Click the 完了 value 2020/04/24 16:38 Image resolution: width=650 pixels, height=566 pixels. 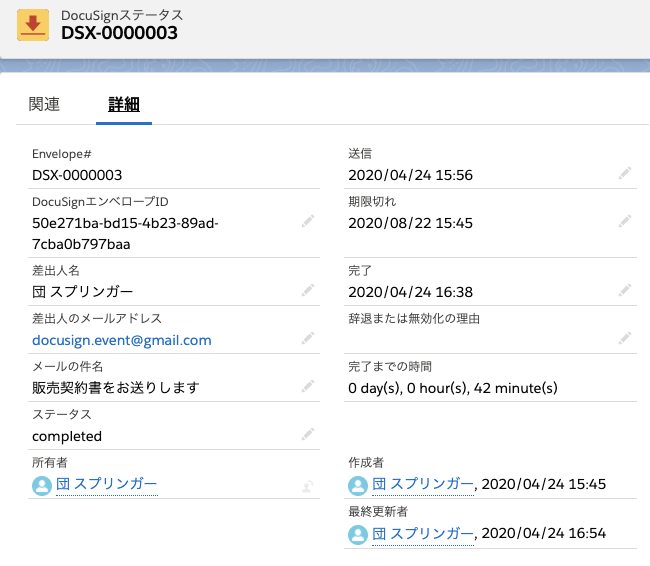(x=410, y=292)
